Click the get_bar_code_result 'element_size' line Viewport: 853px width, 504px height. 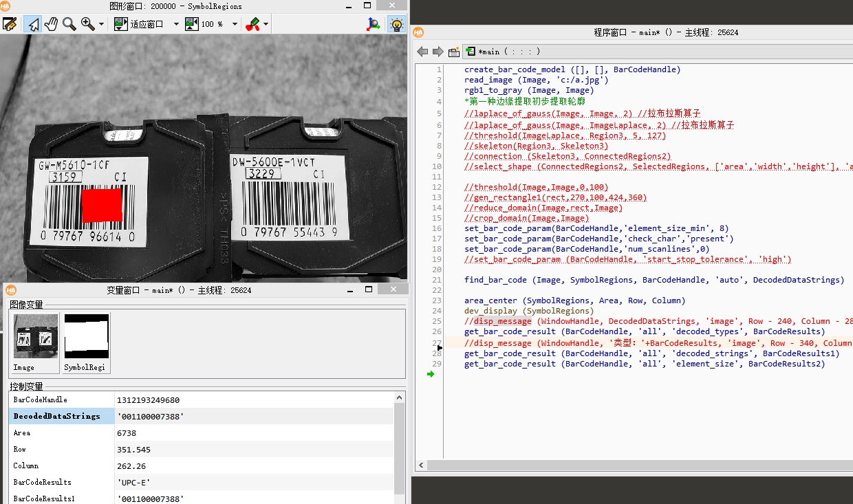[x=645, y=364]
